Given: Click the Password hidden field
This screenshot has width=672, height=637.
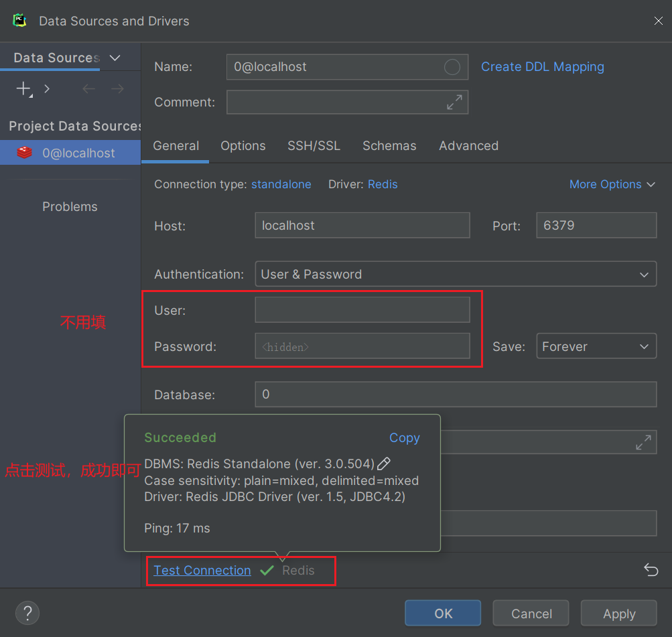Looking at the screenshot, I should pos(362,346).
